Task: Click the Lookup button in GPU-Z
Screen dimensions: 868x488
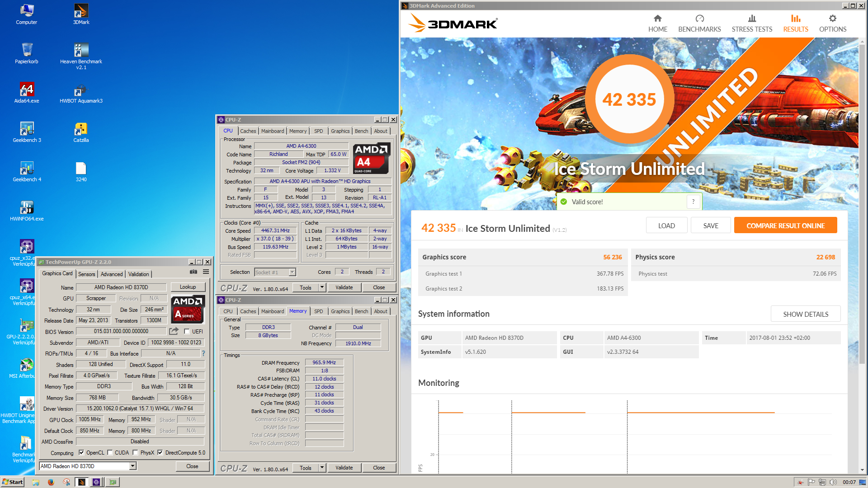Action: tap(188, 287)
